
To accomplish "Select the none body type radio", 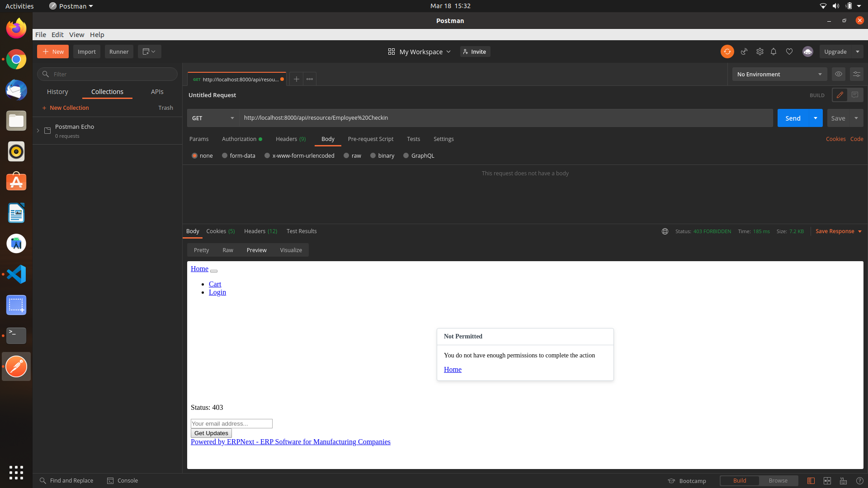I will click(195, 155).
